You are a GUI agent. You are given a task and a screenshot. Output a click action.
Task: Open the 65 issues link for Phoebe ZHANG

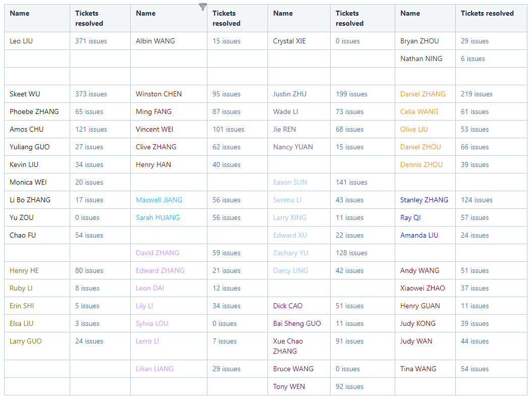[89, 111]
